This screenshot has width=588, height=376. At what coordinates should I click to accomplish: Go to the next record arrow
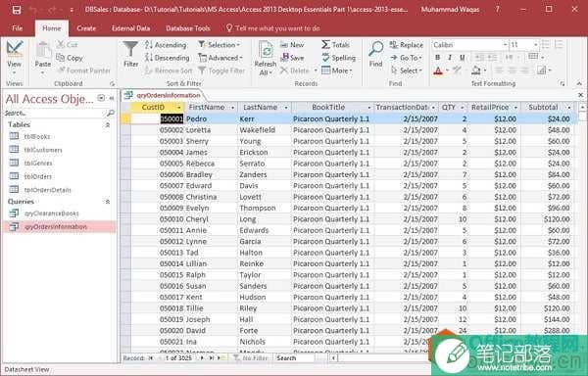click(x=202, y=358)
